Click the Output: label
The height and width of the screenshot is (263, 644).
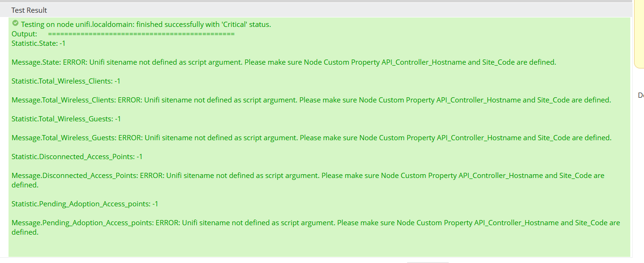(x=24, y=34)
